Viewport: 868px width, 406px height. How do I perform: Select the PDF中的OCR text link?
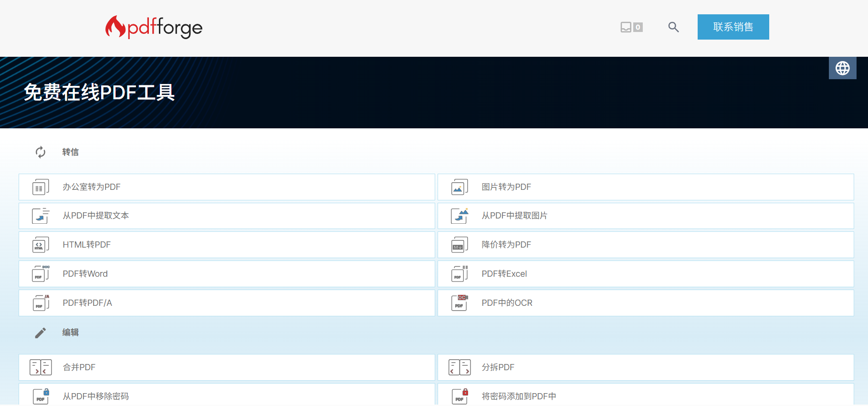point(507,303)
